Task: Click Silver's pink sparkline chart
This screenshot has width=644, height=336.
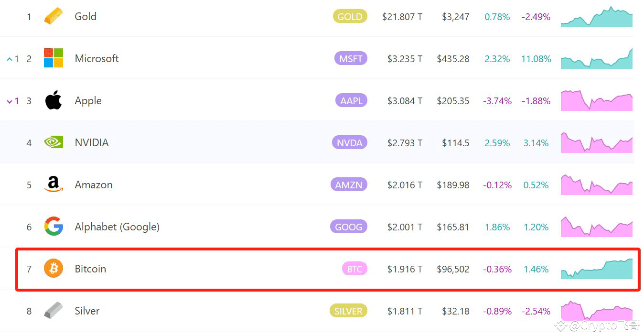Action: (596, 311)
